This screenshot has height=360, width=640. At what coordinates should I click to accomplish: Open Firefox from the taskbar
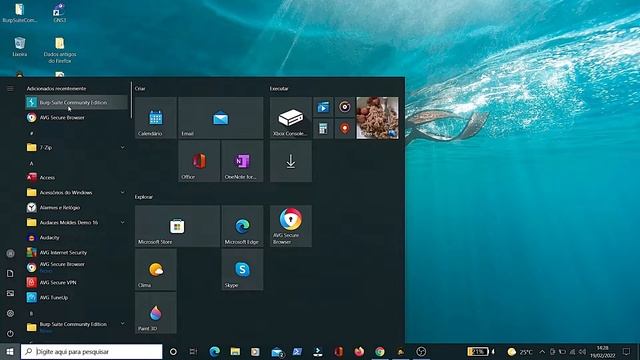pyautogui.click(x=359, y=351)
